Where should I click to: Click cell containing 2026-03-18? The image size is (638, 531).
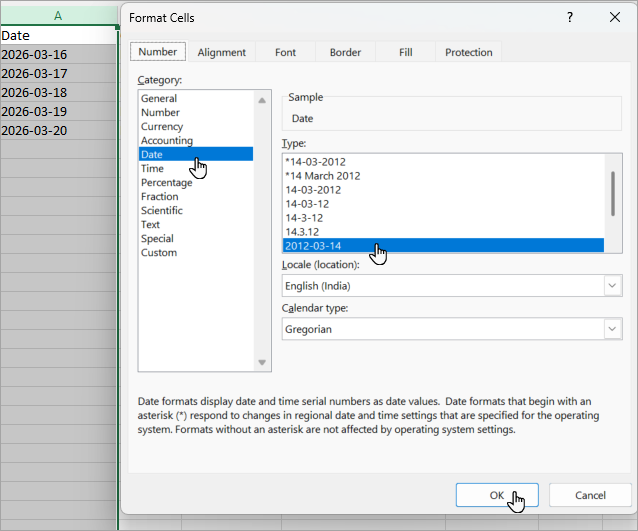[58, 92]
